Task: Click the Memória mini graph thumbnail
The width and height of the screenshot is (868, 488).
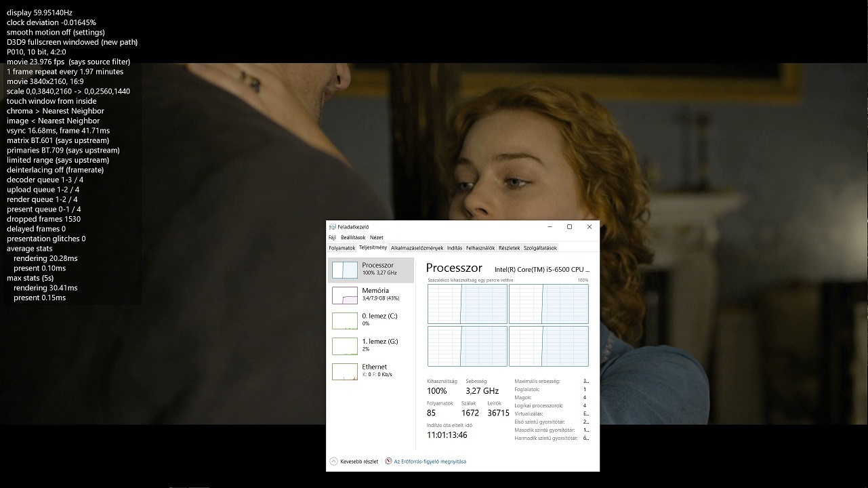Action: click(x=344, y=295)
